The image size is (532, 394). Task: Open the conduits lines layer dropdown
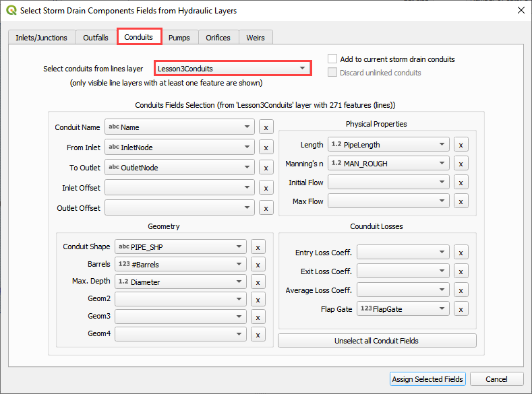233,69
